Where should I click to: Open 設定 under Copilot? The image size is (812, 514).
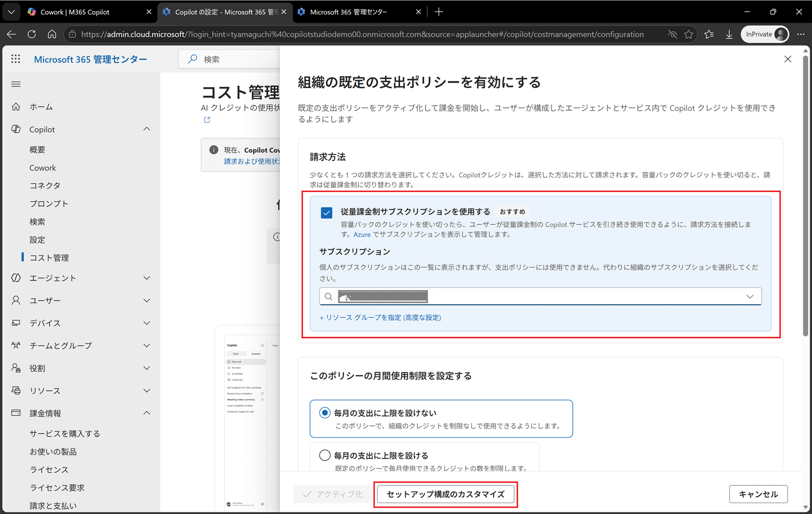coord(37,240)
